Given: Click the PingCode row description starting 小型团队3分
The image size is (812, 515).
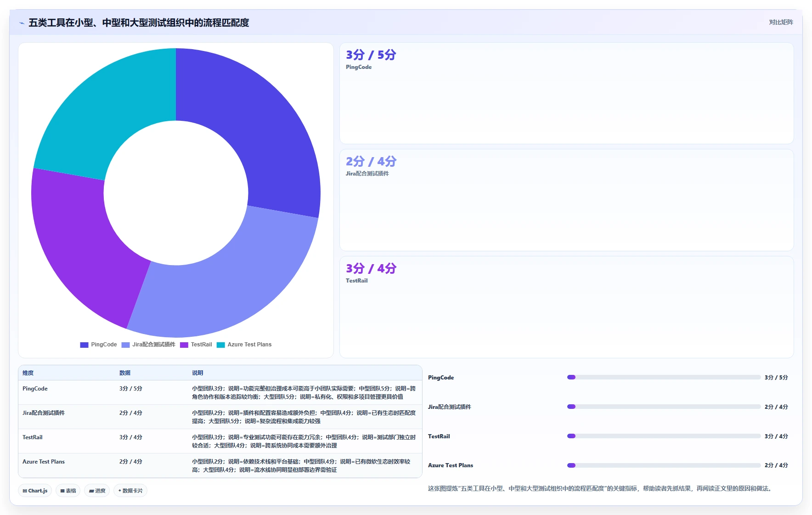Looking at the screenshot, I should (304, 393).
